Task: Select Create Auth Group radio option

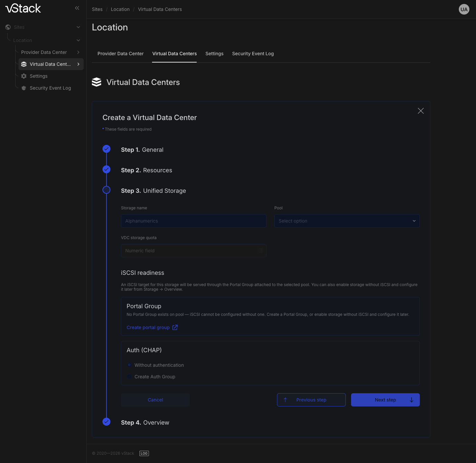Action: point(130,377)
